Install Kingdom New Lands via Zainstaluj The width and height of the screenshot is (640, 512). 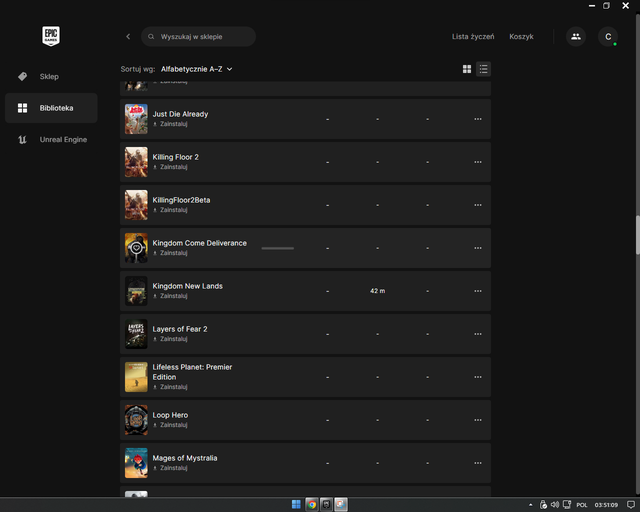[x=170, y=296]
